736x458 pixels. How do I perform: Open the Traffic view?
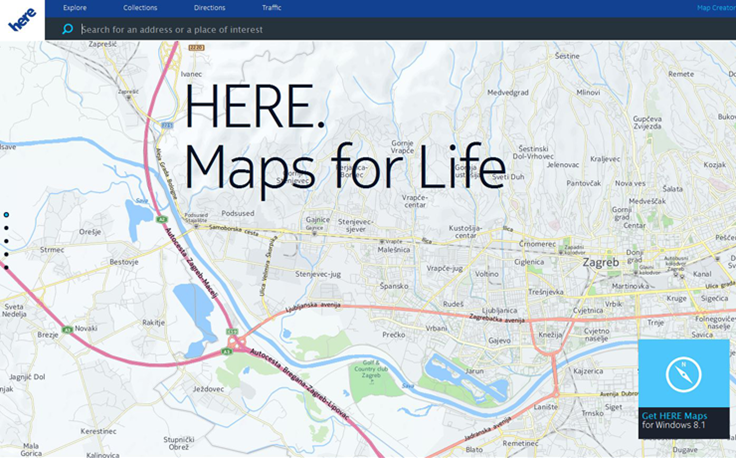coord(271,8)
